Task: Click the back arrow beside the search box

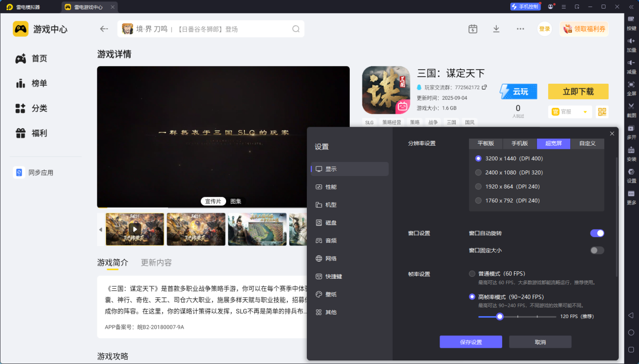Action: click(x=104, y=29)
